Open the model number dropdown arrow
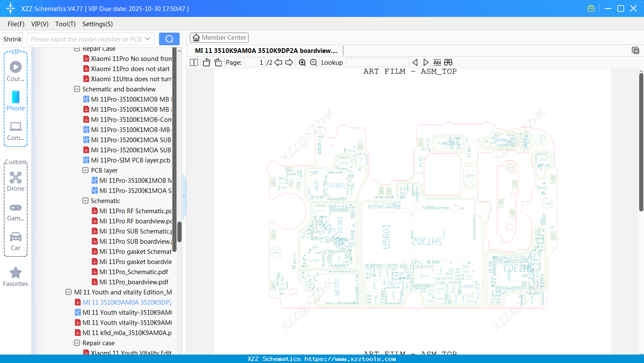This screenshot has width=644, height=363. tap(148, 38)
